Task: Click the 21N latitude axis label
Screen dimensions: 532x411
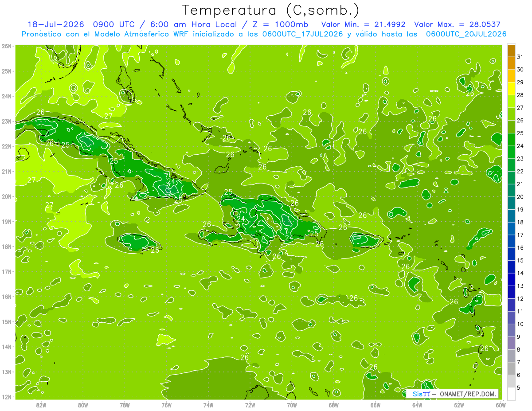Action: 7,171
